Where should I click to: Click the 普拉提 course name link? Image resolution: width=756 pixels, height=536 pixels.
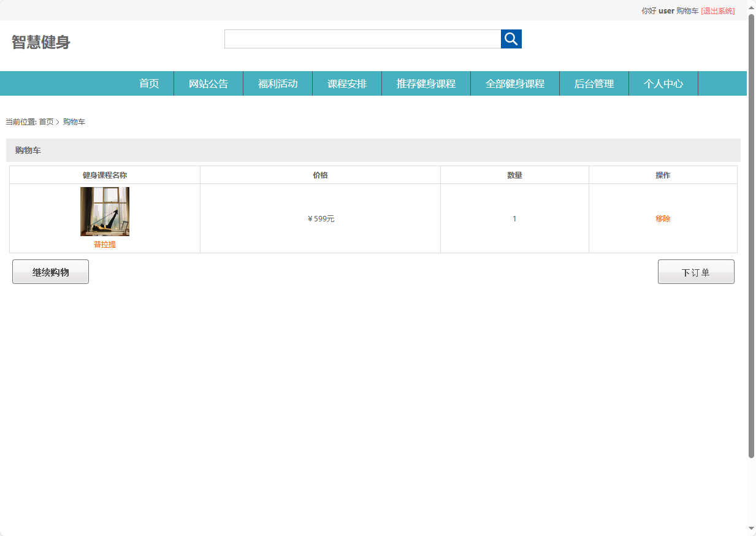pos(105,245)
